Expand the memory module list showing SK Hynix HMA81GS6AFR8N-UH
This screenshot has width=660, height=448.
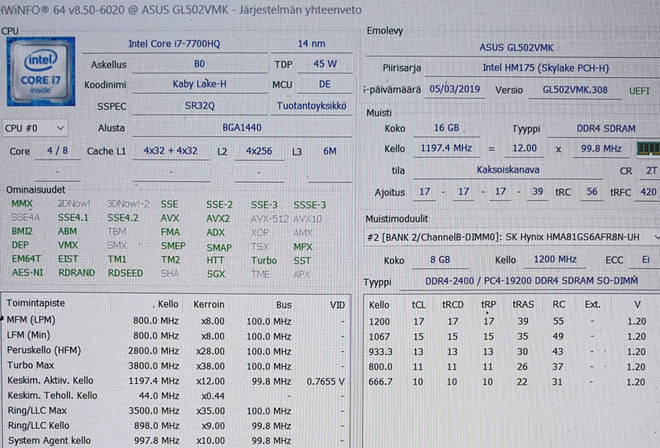pyautogui.click(x=656, y=237)
